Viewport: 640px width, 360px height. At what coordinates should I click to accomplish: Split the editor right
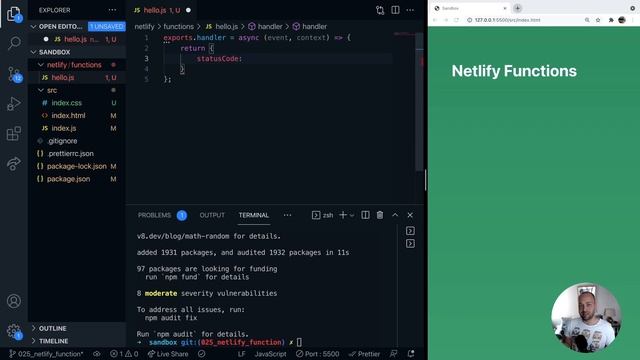(x=395, y=10)
